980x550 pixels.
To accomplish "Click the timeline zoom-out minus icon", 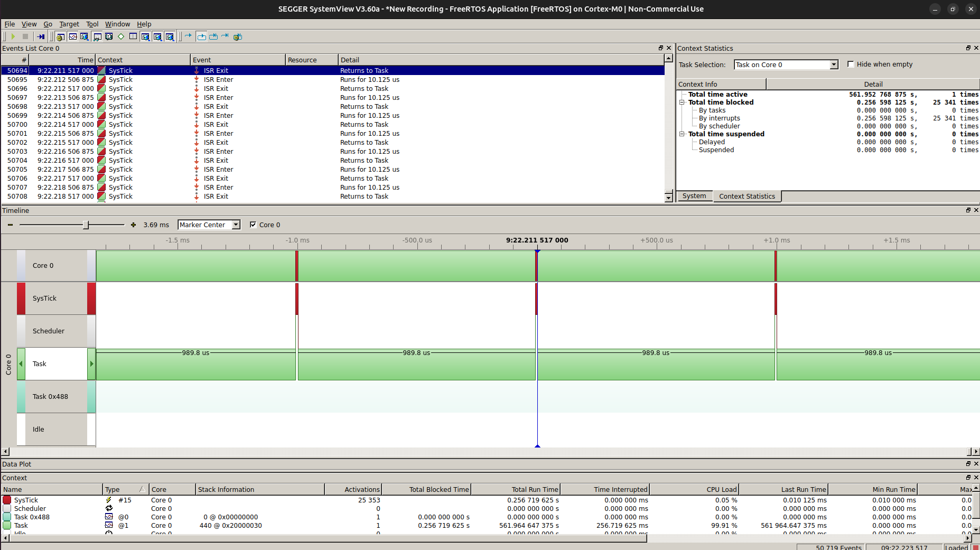I will click(x=10, y=225).
